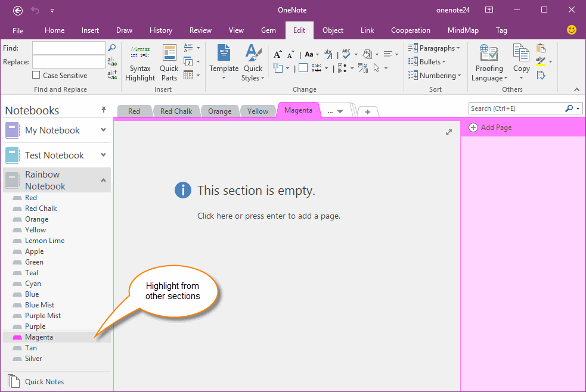Expand the My Notebook chevron
This screenshot has height=392, width=586.
tap(104, 130)
